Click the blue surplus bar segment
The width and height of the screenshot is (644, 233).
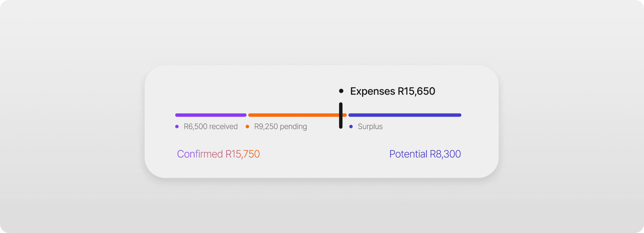pyautogui.click(x=405, y=115)
